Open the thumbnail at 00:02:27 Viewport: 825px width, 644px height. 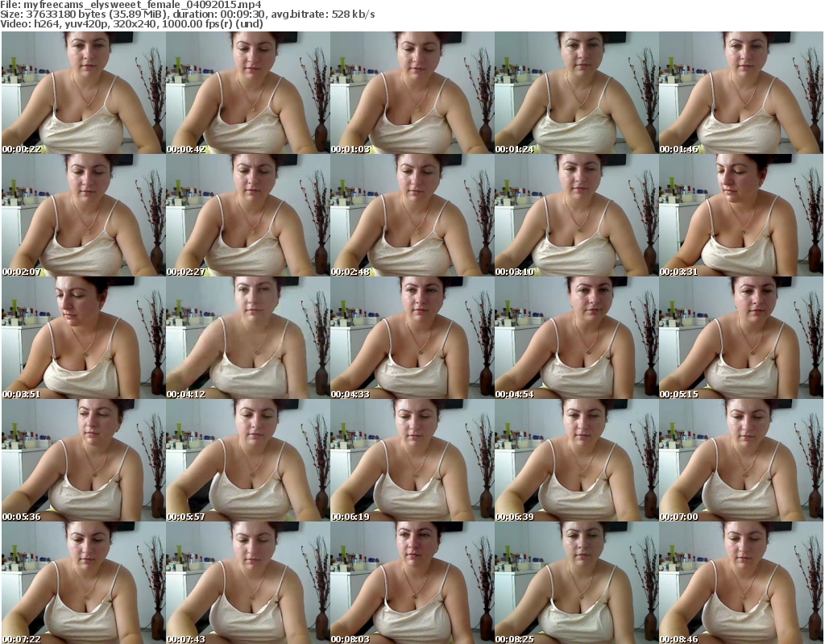click(x=248, y=215)
